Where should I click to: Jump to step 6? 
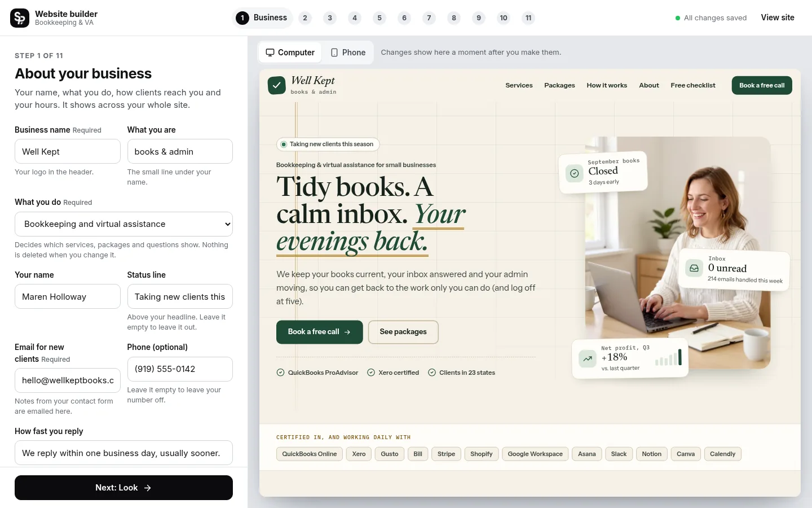[404, 18]
